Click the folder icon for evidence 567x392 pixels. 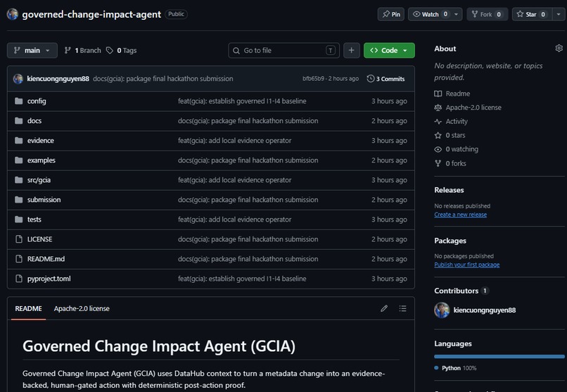click(x=19, y=140)
